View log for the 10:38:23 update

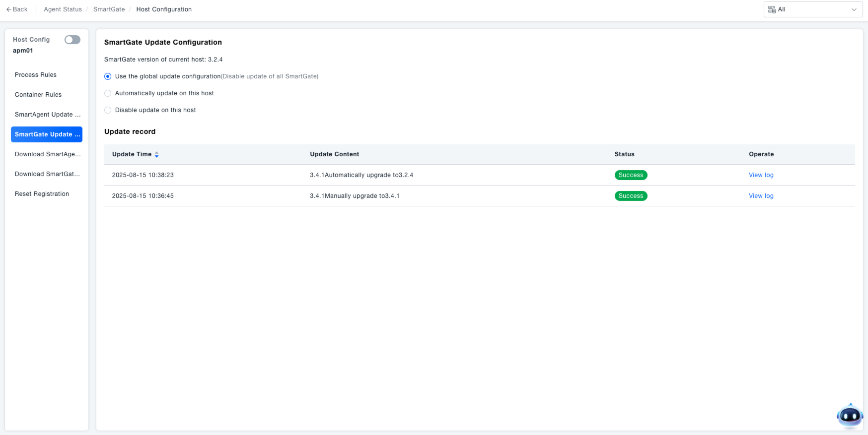761,175
